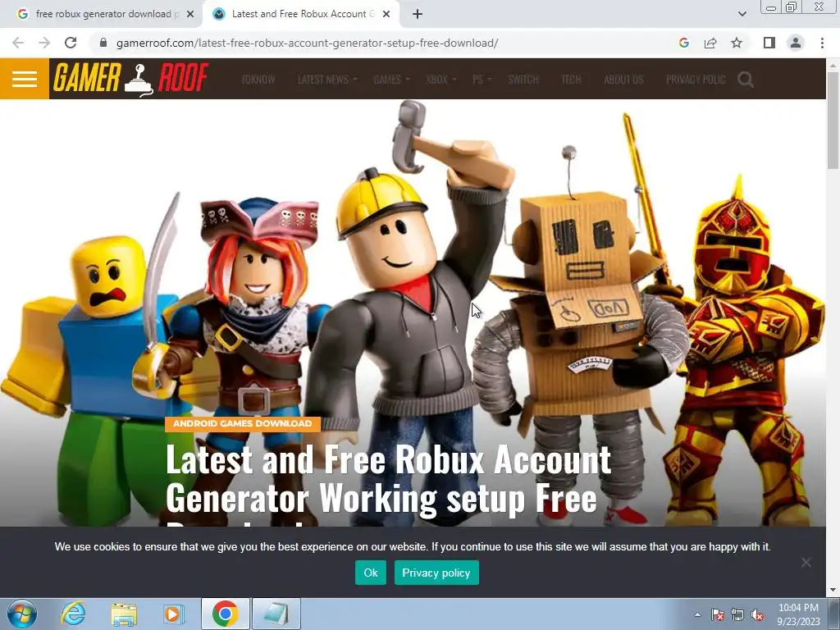Open Chrome three-dot menu
Screen dimensions: 840x630
tap(822, 43)
